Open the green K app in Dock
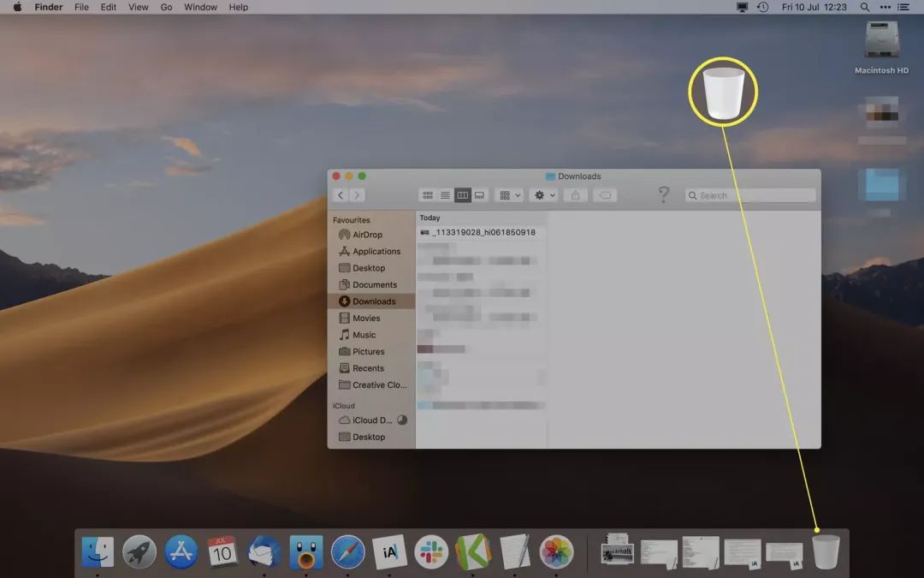 (x=473, y=552)
